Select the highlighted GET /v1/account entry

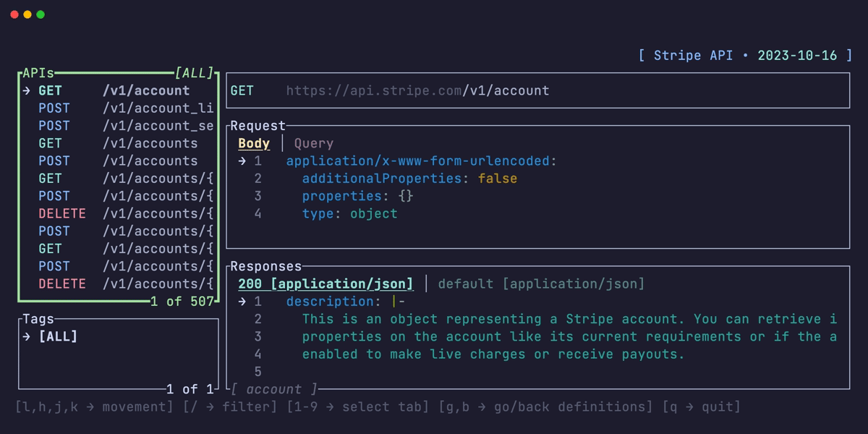pos(114,90)
